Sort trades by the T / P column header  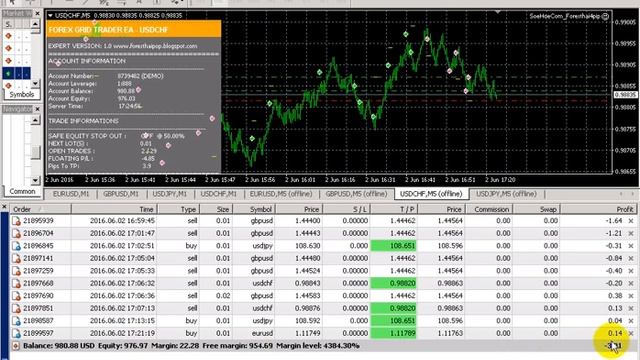click(x=394, y=209)
